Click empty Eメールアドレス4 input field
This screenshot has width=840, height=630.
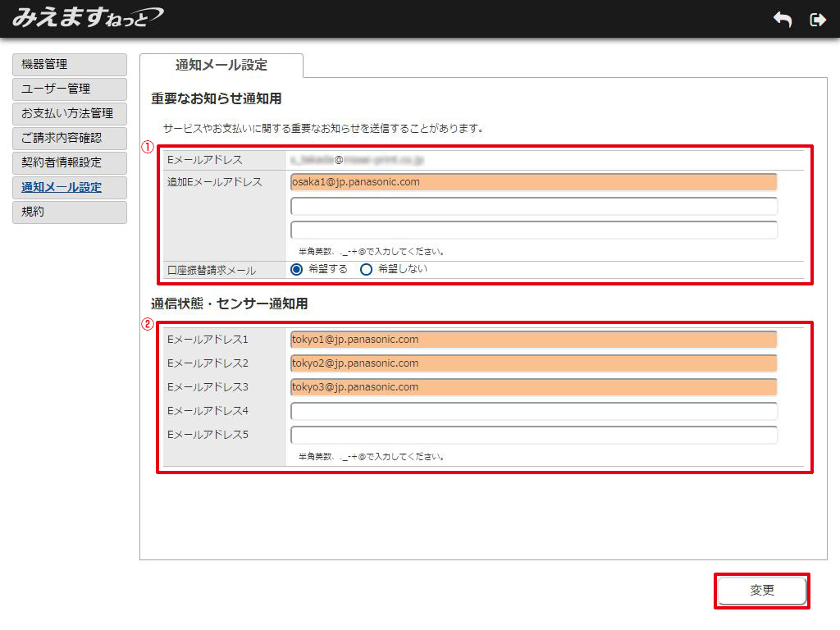(533, 411)
